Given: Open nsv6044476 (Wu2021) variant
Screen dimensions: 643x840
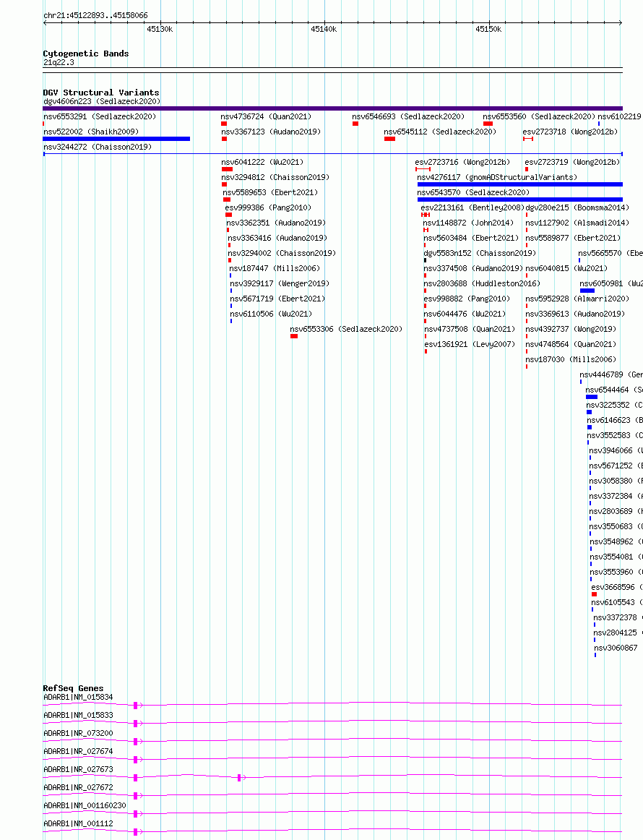Looking at the screenshot, I should [465, 314].
